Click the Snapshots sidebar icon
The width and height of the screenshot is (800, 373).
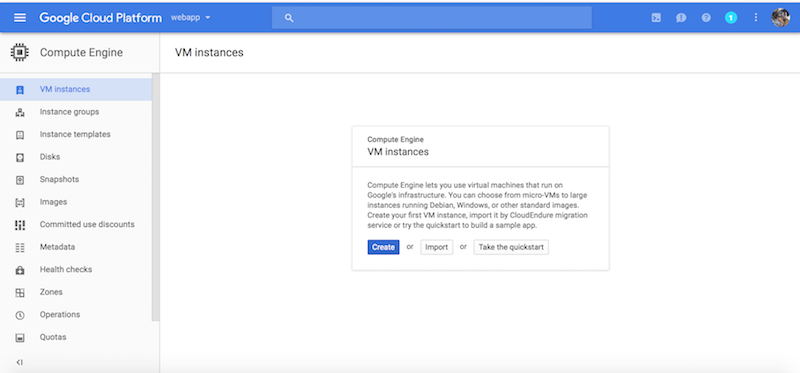20,180
